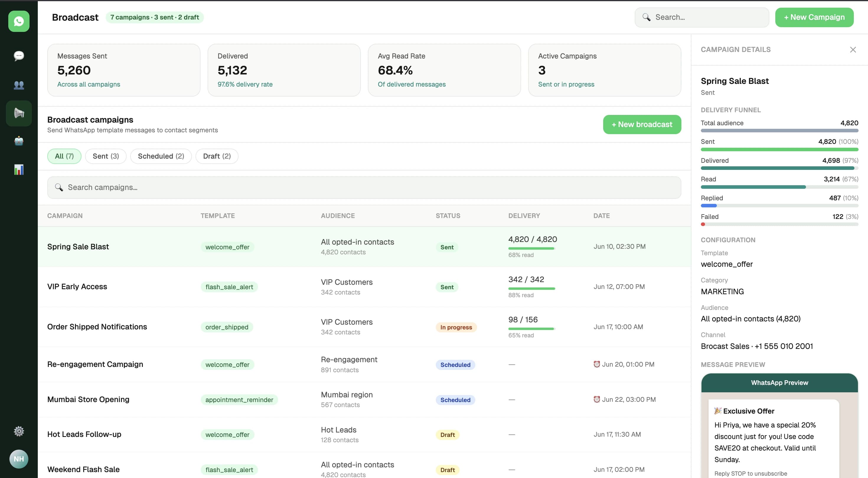
Task: Open the contacts people icon in sidebar
Action: click(19, 85)
